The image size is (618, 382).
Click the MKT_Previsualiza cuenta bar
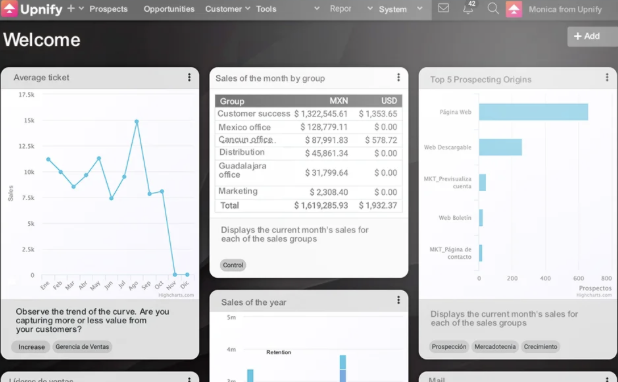[482, 183]
